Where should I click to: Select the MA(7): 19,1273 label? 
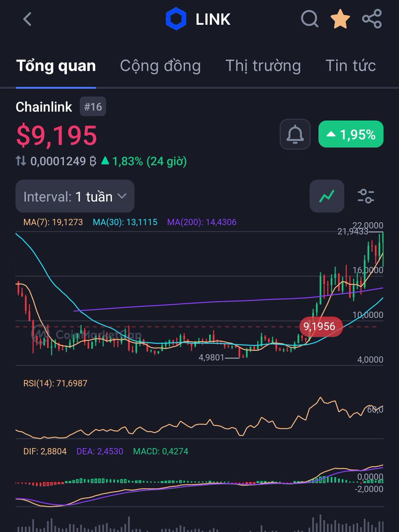point(53,222)
